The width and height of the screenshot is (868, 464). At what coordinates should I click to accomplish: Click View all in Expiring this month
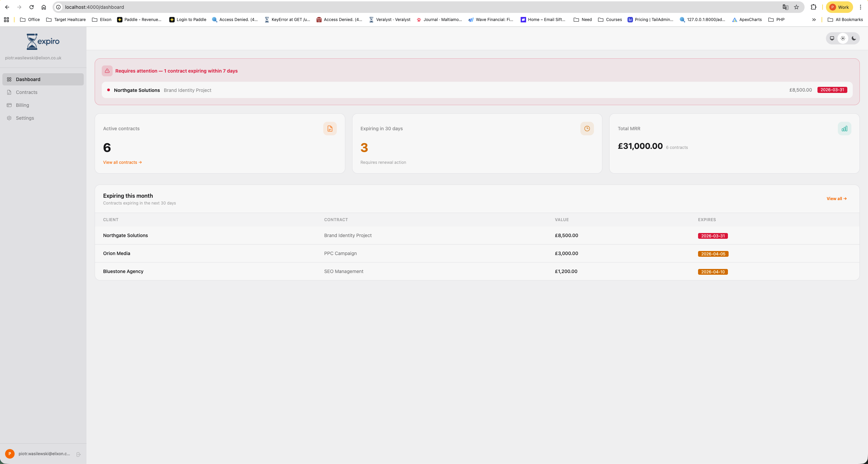coord(836,199)
